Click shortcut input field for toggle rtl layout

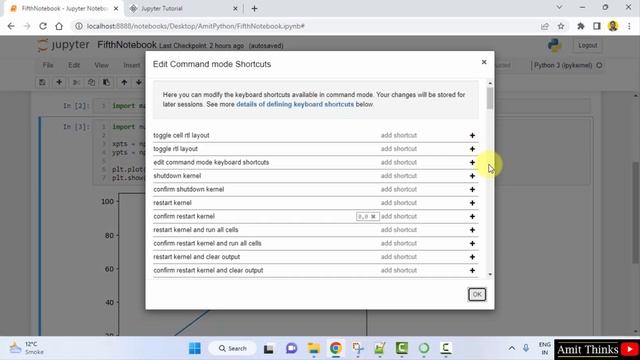tap(399, 149)
